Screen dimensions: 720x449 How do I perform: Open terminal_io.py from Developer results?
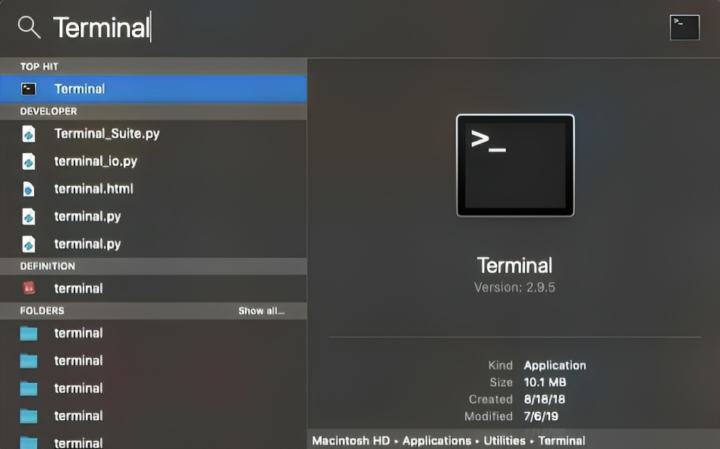click(153, 161)
